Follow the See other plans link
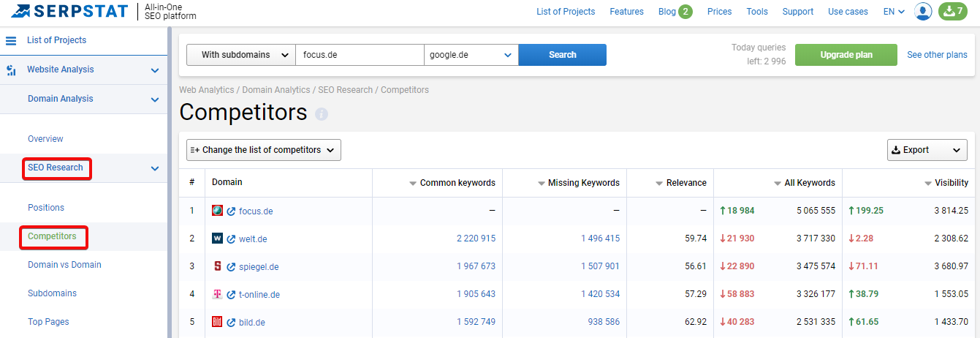Viewport: 980px width, 338px height. (x=937, y=55)
